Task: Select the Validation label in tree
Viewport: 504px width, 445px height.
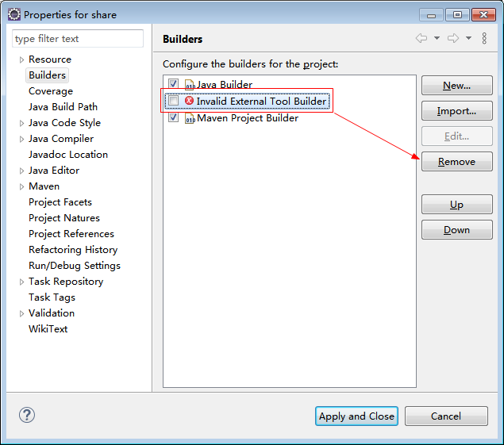Action: [x=52, y=313]
